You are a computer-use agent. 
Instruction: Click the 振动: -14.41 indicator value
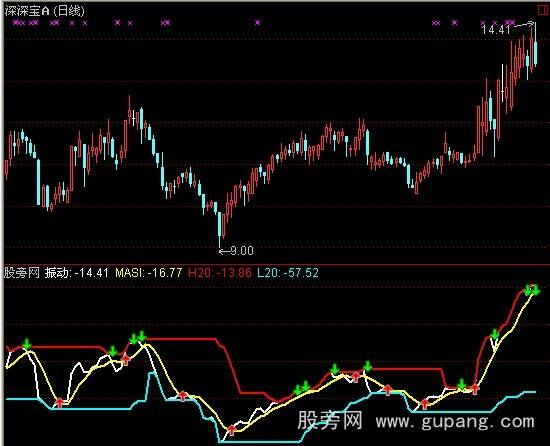click(x=76, y=272)
